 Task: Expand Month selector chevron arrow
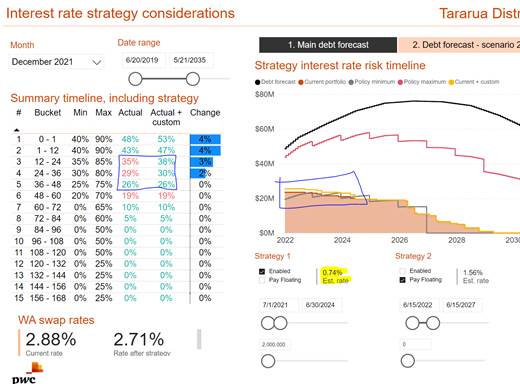(97, 62)
